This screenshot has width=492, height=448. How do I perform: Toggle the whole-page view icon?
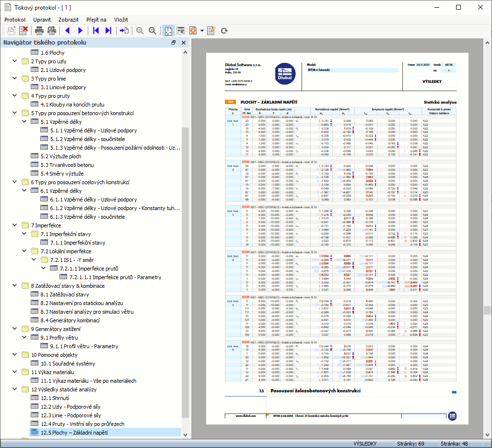[x=168, y=30]
